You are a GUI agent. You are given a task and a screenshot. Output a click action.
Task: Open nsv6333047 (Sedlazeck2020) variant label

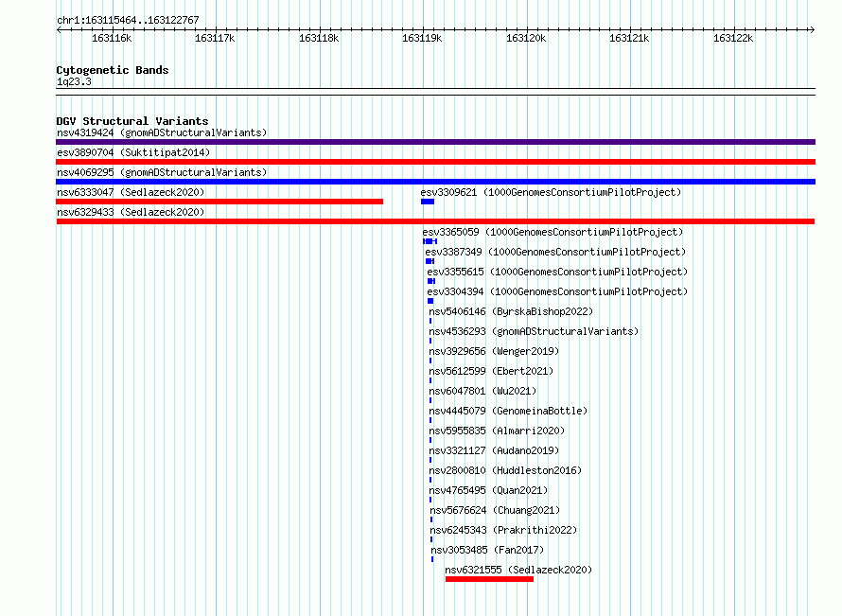click(131, 192)
